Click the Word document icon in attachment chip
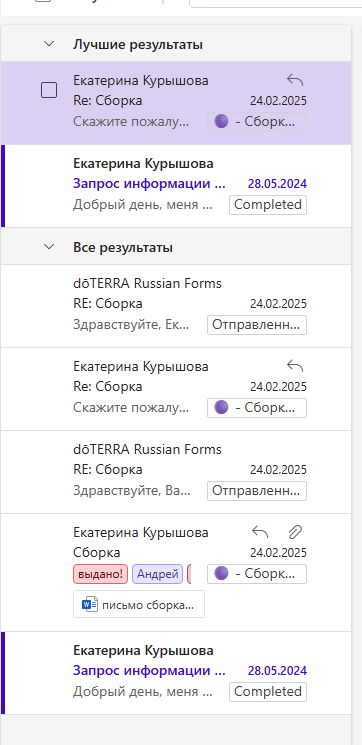The width and height of the screenshot is (362, 745). [x=90, y=604]
